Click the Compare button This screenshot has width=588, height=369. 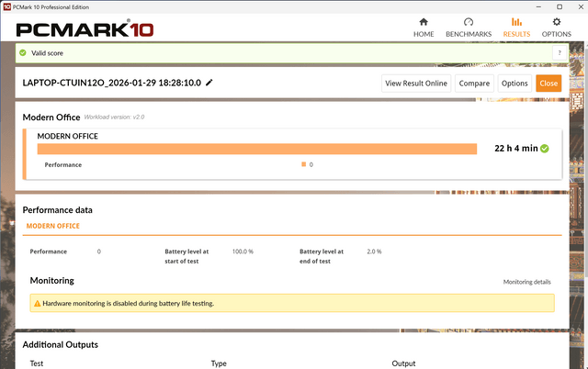tap(474, 84)
